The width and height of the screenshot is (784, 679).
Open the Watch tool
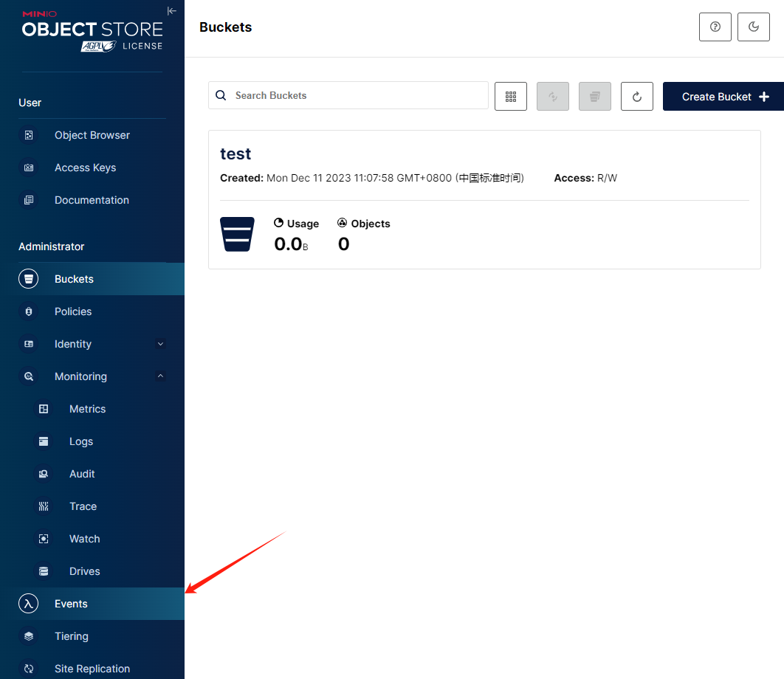click(x=84, y=539)
